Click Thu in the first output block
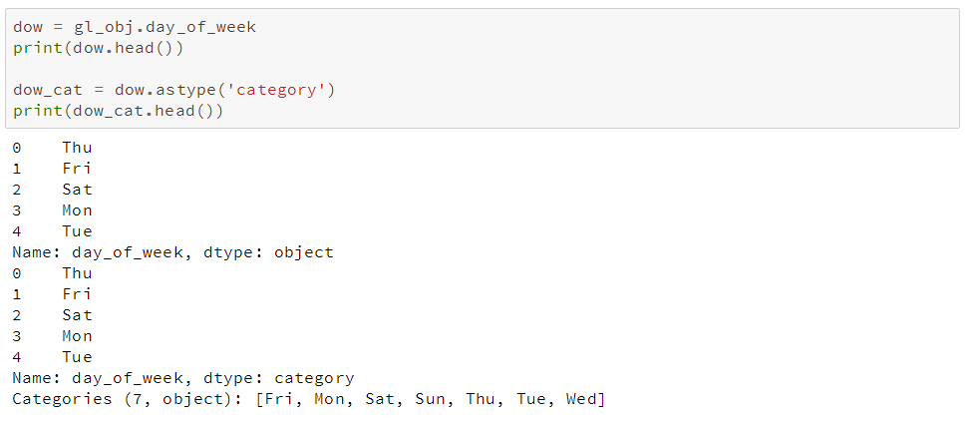This screenshot has height=421, width=980. 77,148
